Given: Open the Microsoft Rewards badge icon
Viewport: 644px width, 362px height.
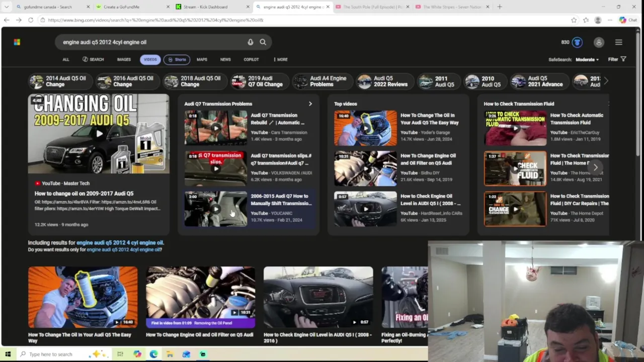Looking at the screenshot, I should pos(577,42).
